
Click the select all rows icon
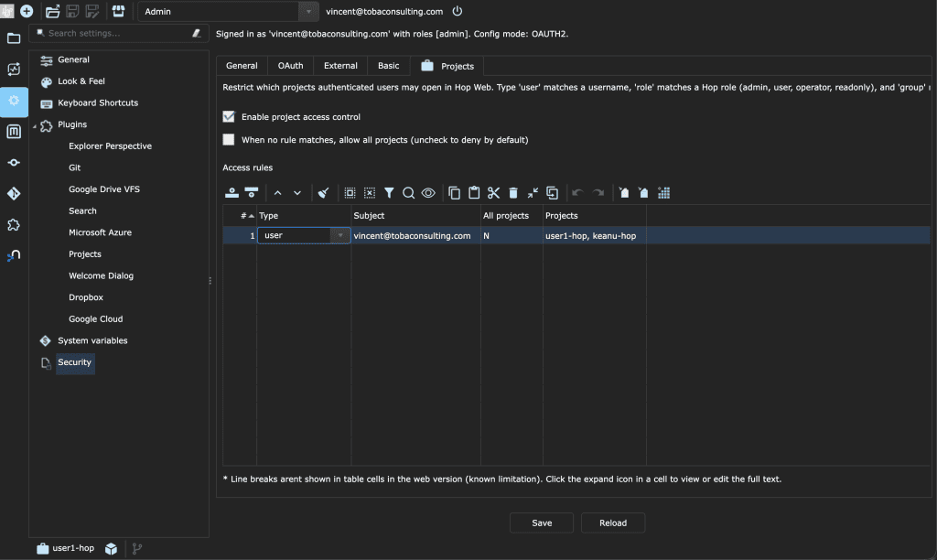click(x=350, y=192)
